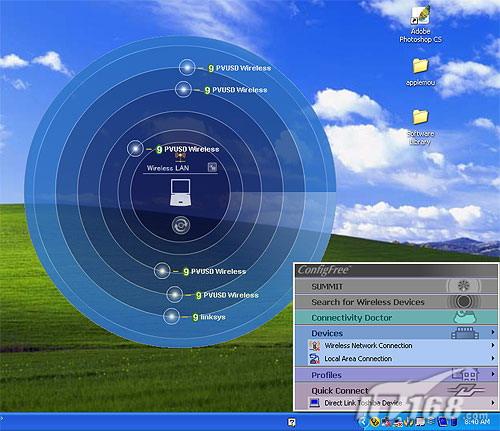500x431 pixels.
Task: Click the yellow round icon in system tray
Action: [x=375, y=422]
